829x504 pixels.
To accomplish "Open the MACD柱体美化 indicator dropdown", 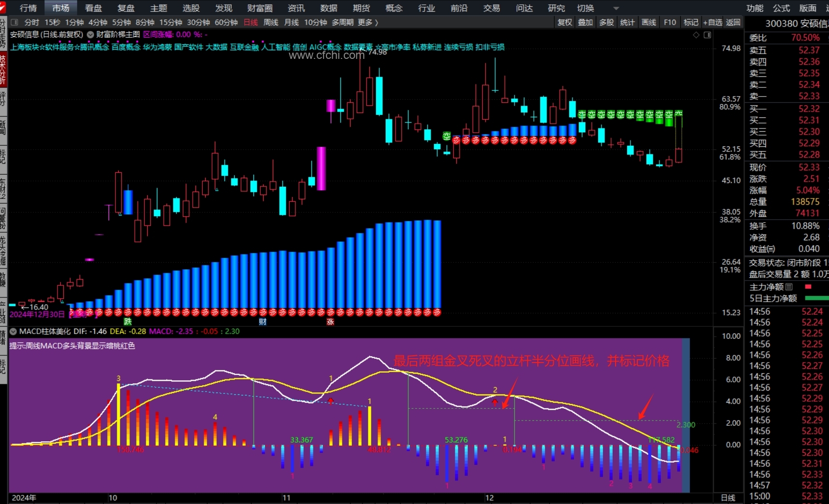I will 13,331.
